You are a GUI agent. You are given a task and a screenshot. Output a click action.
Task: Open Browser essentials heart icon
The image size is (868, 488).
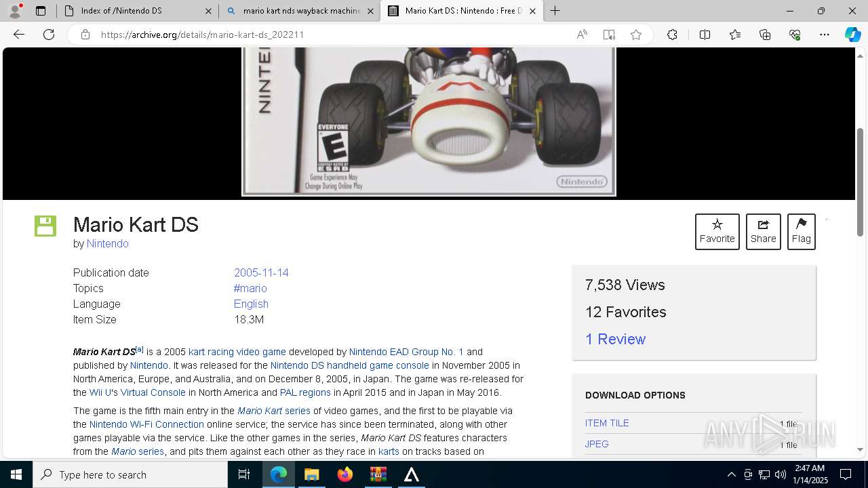[x=795, y=35]
